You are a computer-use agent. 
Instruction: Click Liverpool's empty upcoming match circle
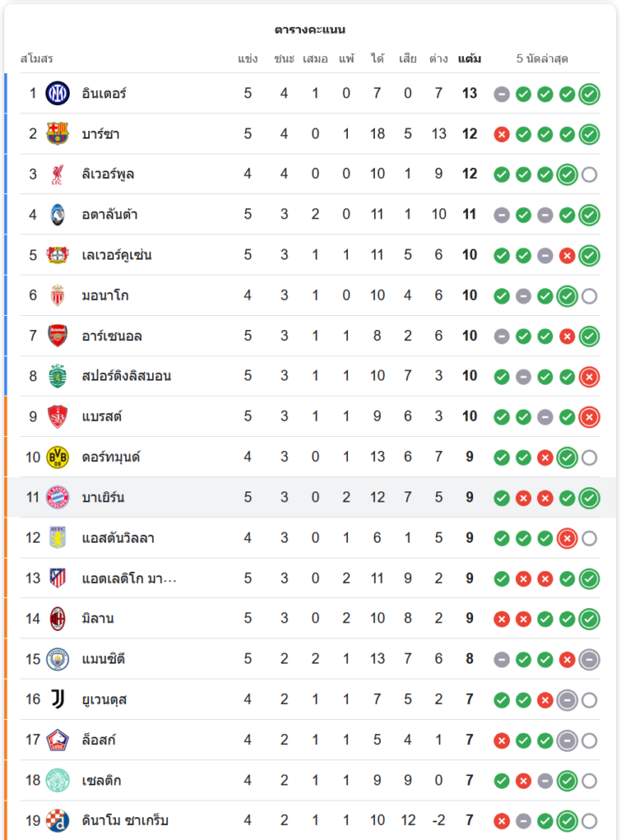[x=589, y=175]
